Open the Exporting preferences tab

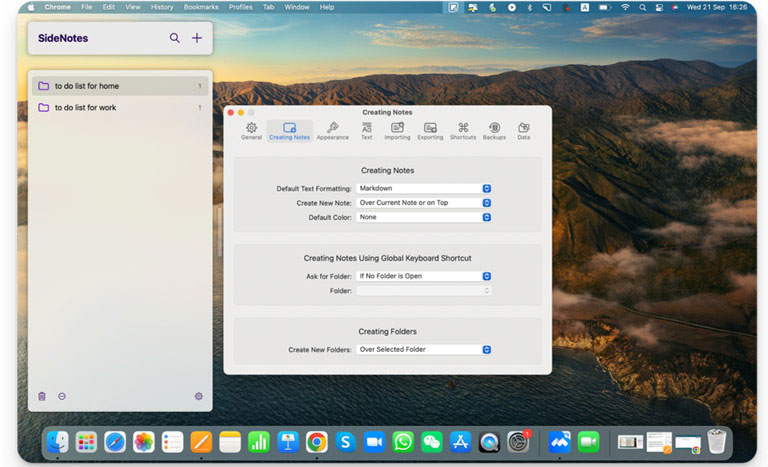click(x=430, y=131)
